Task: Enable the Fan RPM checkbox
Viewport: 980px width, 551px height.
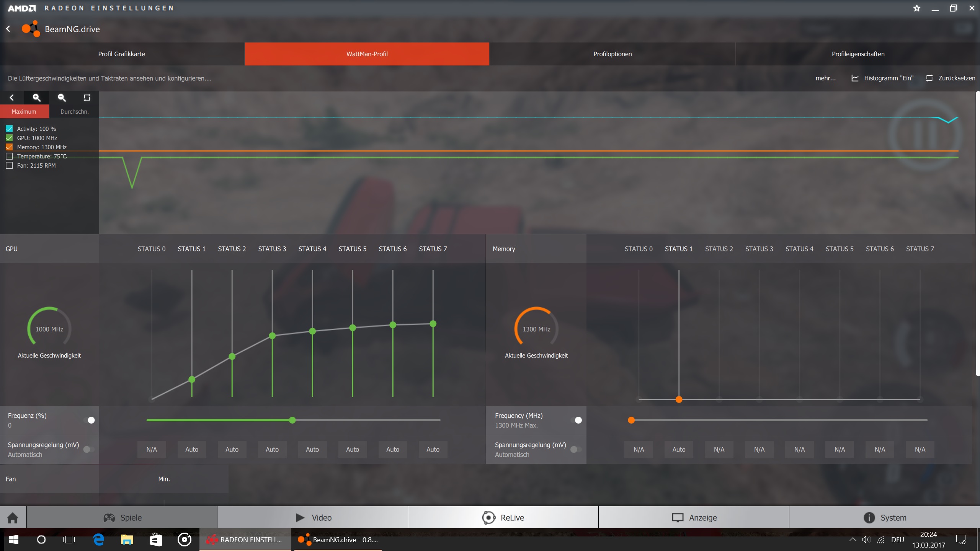Action: (9, 165)
